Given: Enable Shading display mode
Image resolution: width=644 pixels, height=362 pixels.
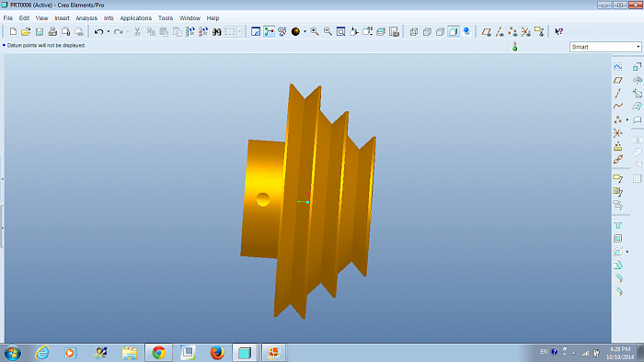Looking at the screenshot, I should (x=454, y=31).
